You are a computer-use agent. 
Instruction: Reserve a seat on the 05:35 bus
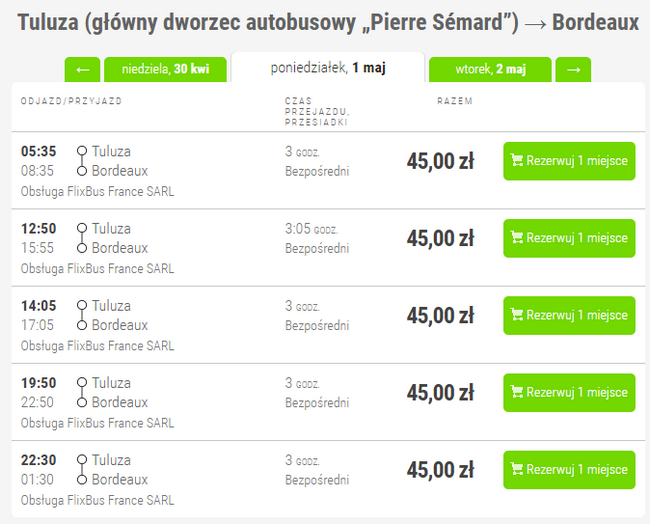(569, 161)
